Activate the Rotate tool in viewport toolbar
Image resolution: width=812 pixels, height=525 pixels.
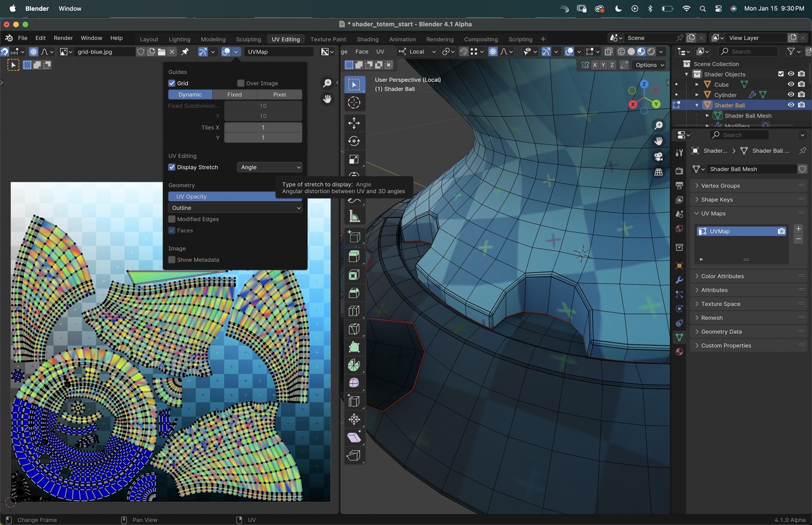point(354,141)
